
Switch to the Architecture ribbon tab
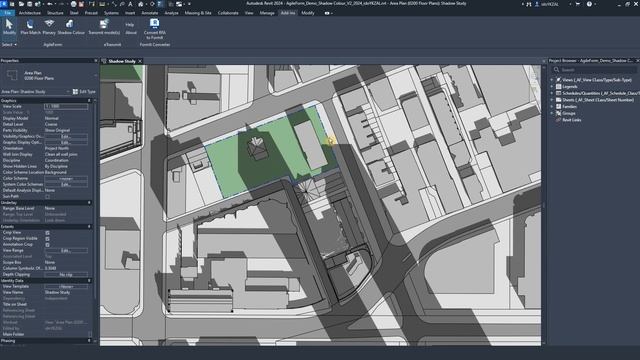30,13
